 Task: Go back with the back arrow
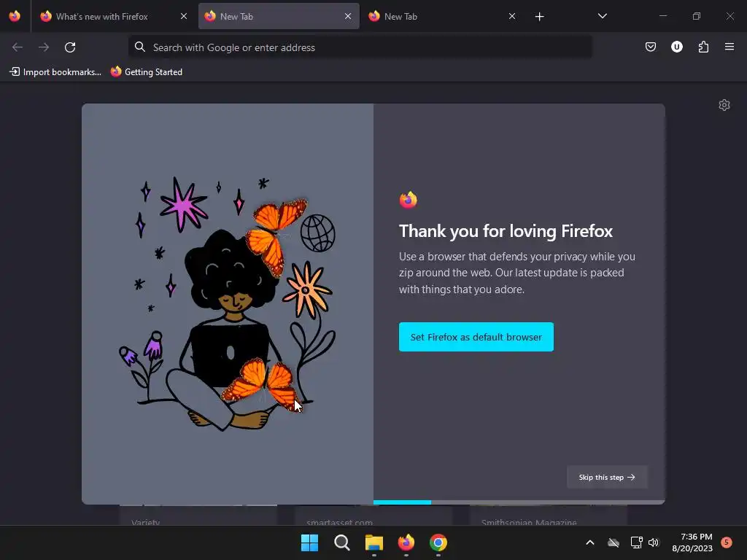coord(18,47)
